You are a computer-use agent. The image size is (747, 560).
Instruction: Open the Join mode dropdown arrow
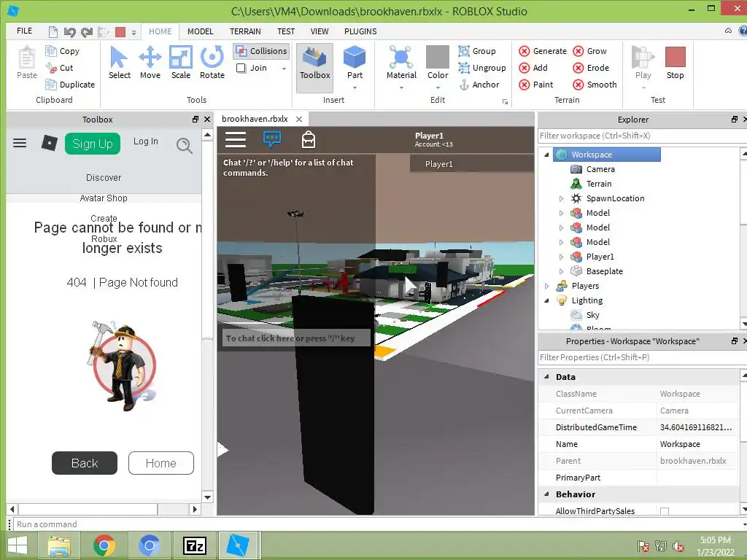tap(284, 69)
